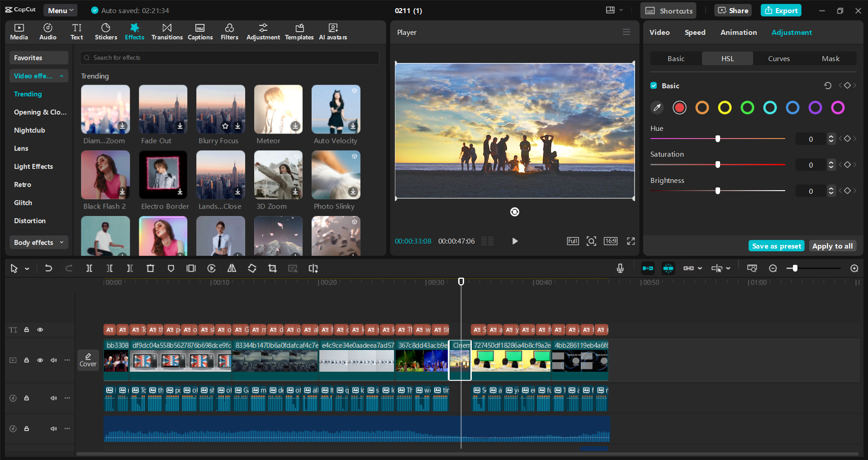Click the delete trash icon in timeline toolbar
This screenshot has width=868, height=460.
(150, 268)
